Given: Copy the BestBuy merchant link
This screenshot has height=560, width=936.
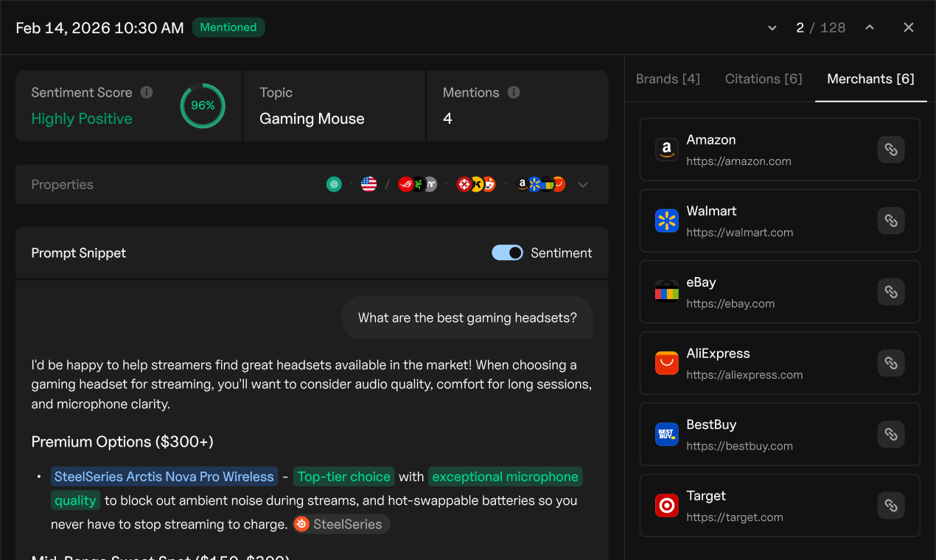Looking at the screenshot, I should pyautogui.click(x=891, y=434).
